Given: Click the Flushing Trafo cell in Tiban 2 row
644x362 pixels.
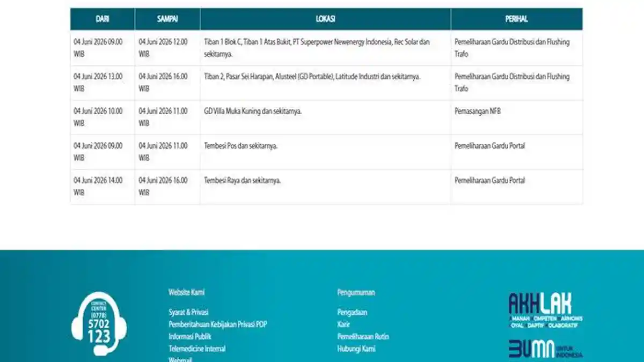Looking at the screenshot, I should tap(517, 83).
